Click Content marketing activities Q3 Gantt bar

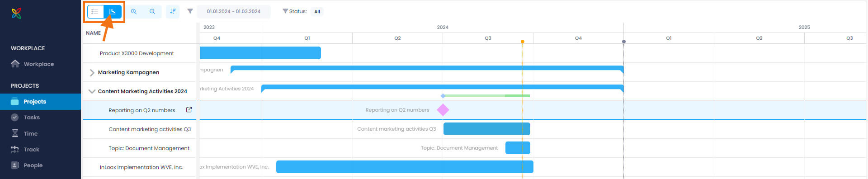(487, 129)
